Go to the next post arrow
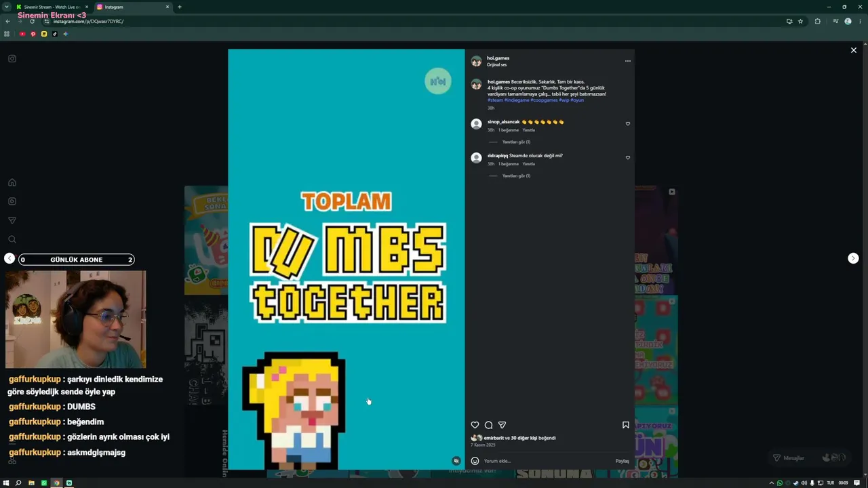The width and height of the screenshot is (868, 488). point(853,258)
